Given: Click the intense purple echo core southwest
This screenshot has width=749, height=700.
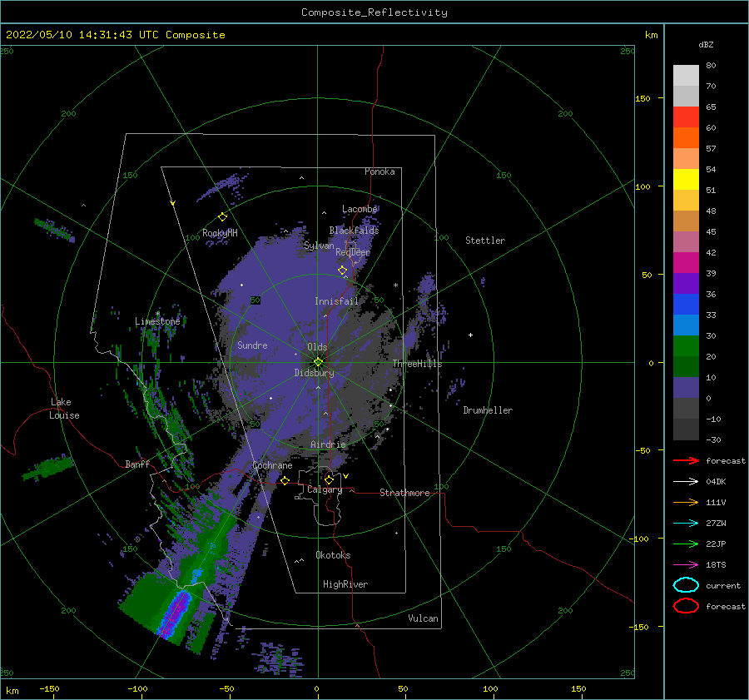Looking at the screenshot, I should pos(175,613).
